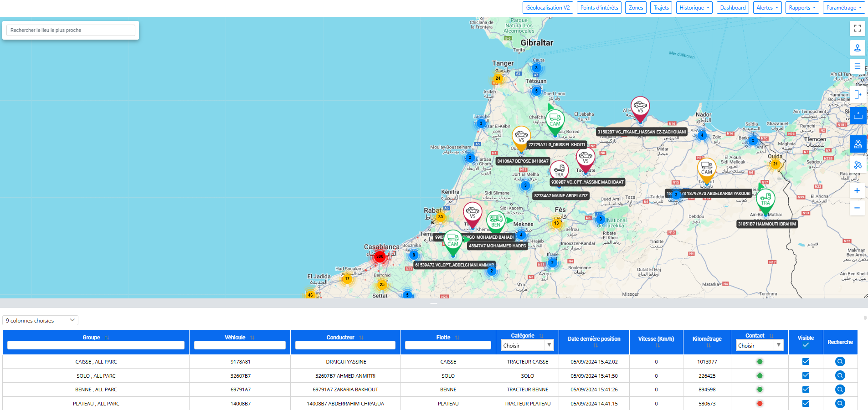868x410 pixels.
Task: Go to the Trajets page
Action: pos(661,8)
